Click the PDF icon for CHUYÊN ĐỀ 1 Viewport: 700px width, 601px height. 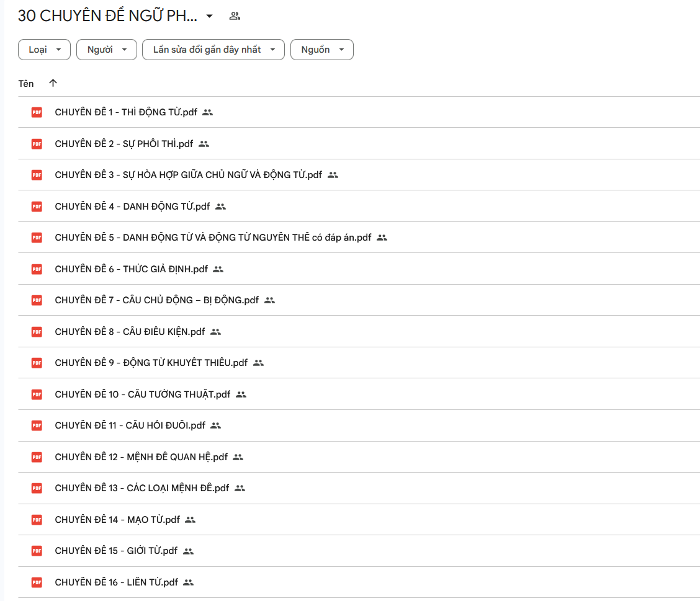[37, 112]
